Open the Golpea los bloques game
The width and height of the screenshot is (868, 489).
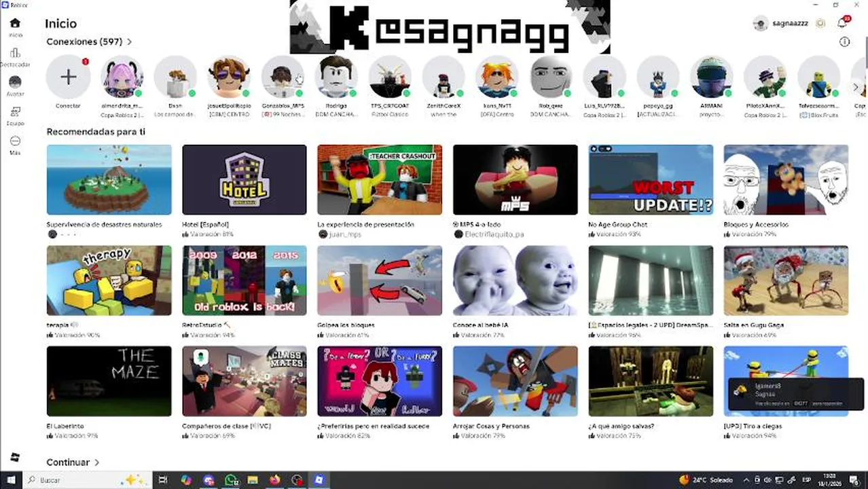pos(380,280)
